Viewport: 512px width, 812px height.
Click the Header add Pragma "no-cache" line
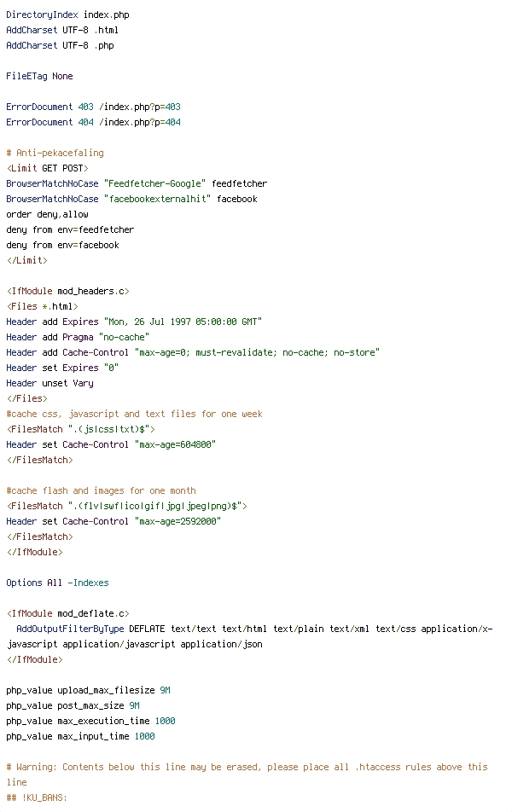[x=78, y=337]
